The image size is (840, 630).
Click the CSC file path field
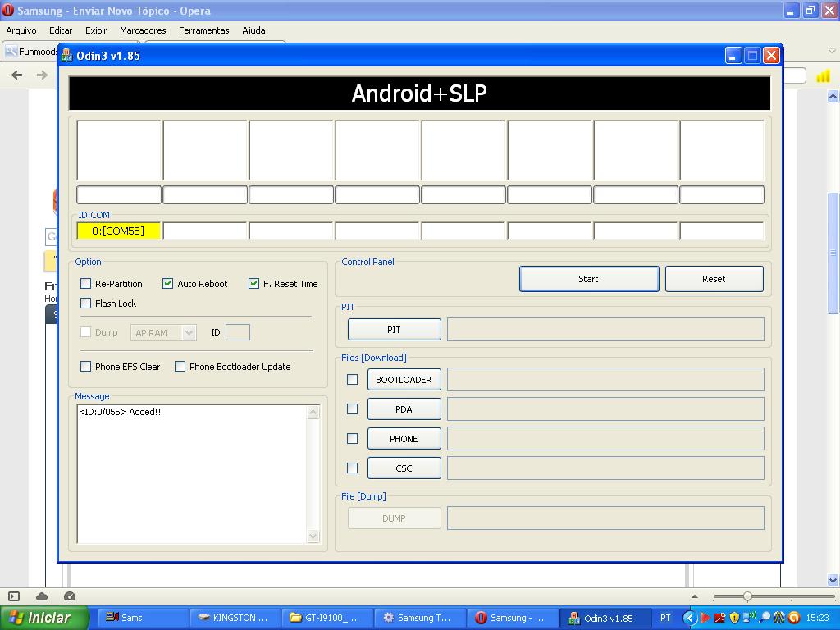point(605,468)
